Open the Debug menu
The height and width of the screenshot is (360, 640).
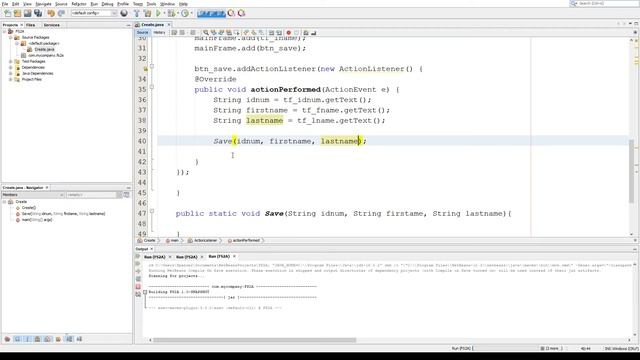(x=107, y=4)
